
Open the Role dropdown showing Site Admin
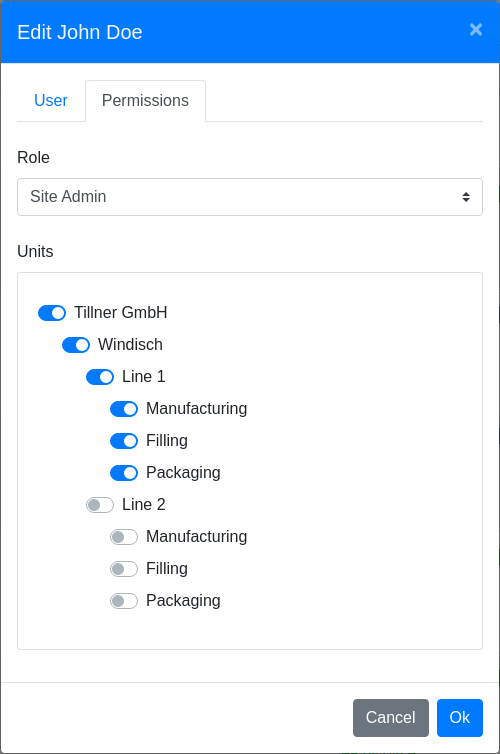coord(250,197)
